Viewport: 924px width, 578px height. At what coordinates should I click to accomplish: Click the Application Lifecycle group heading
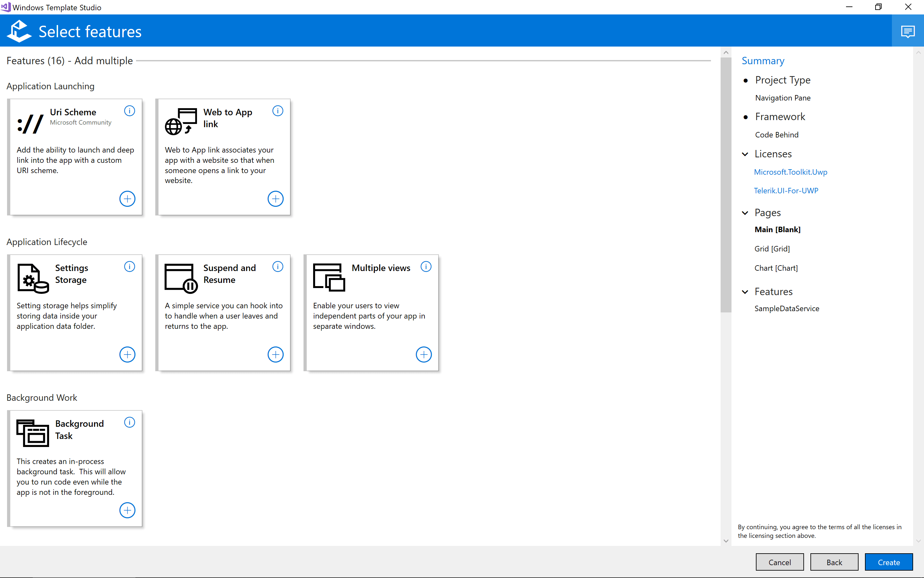pos(47,242)
